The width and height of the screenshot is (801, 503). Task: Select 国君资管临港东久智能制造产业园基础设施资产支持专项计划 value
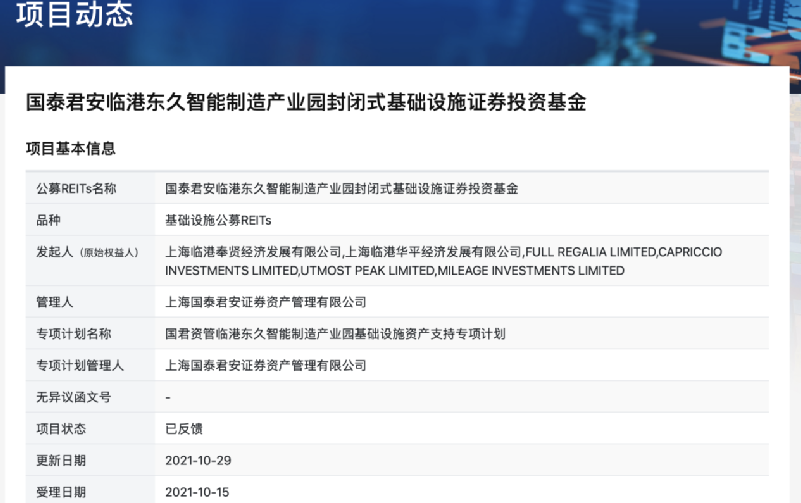pos(335,333)
